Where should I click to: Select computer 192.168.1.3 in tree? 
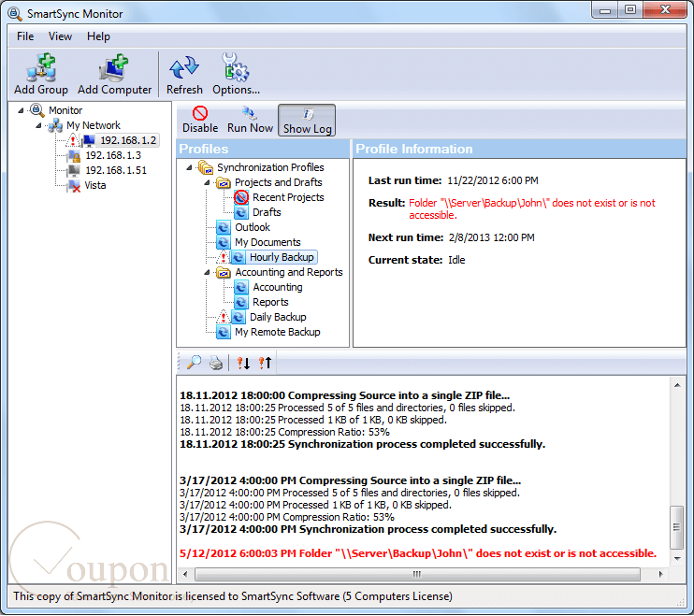click(x=113, y=155)
